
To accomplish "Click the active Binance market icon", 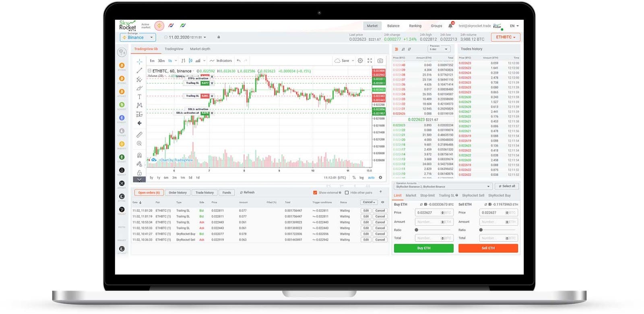I will 159,26.
